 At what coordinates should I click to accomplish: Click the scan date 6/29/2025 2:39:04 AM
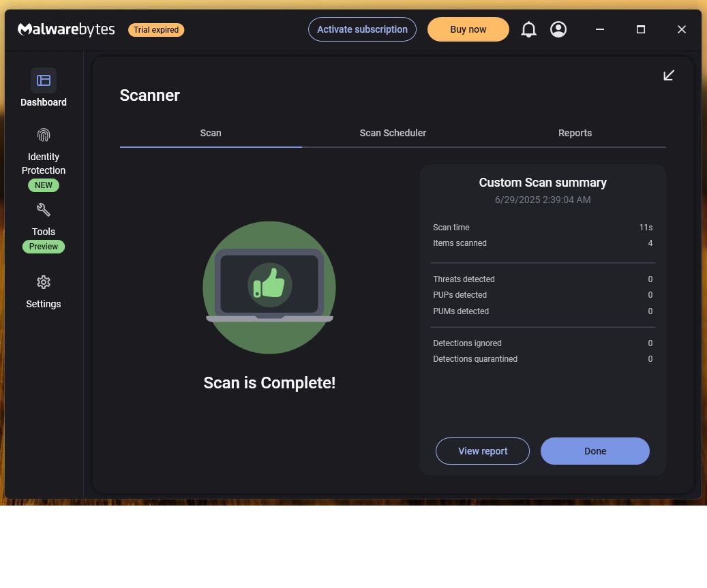click(x=543, y=200)
